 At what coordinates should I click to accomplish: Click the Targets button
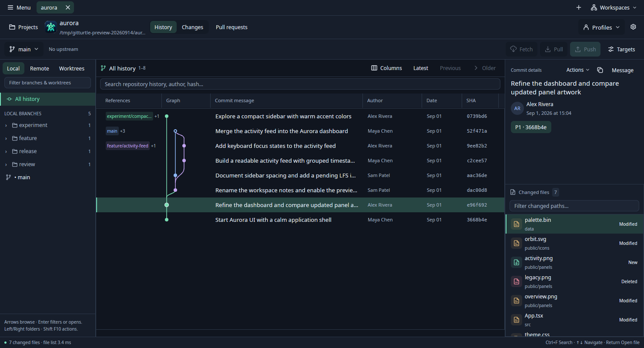(621, 49)
